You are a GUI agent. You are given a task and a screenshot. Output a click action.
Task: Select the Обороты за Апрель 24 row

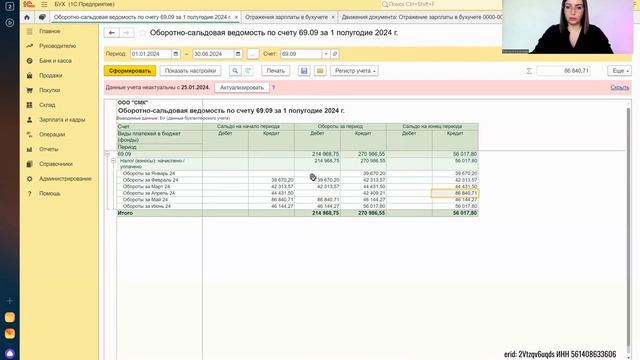point(298,193)
